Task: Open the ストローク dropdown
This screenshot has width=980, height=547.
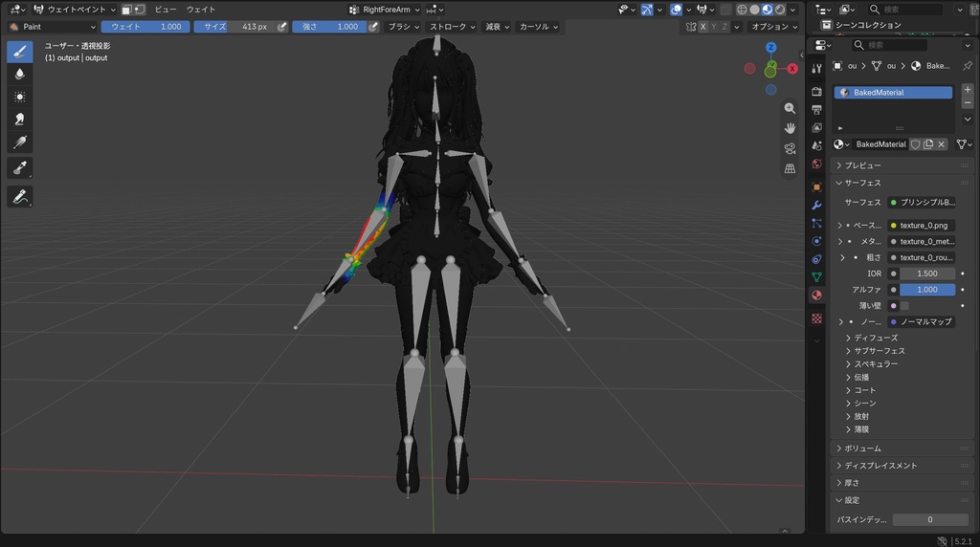Action: pyautogui.click(x=453, y=27)
